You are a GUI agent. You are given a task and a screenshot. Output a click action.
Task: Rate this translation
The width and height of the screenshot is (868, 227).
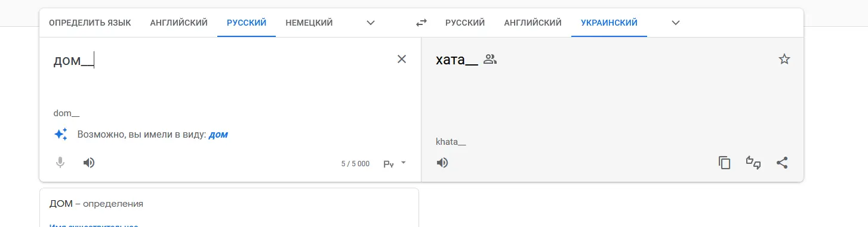(x=753, y=163)
